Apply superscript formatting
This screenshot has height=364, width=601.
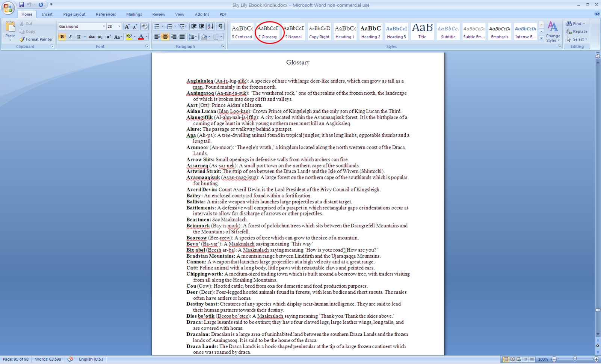(x=109, y=37)
